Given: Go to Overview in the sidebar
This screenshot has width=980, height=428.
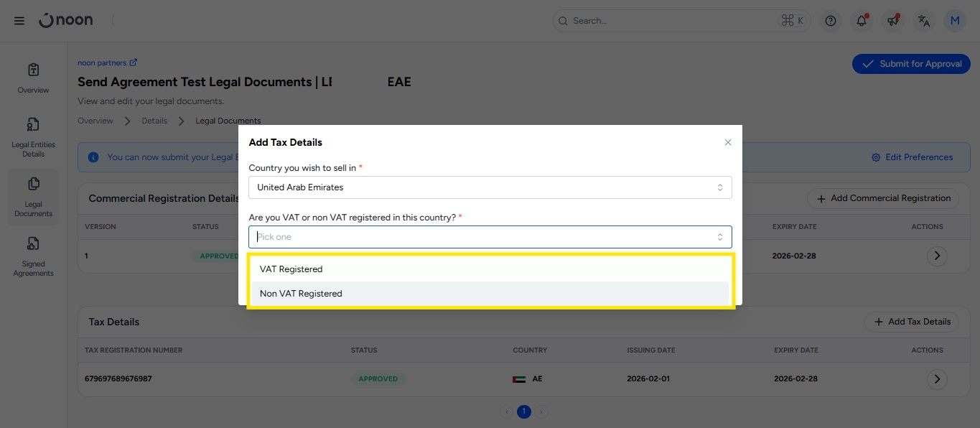Looking at the screenshot, I should (x=33, y=78).
